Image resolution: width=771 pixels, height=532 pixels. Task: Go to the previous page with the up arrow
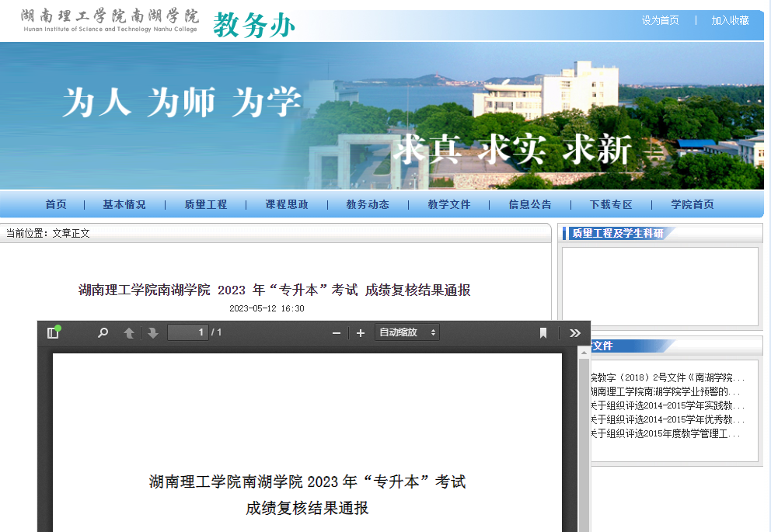(128, 332)
